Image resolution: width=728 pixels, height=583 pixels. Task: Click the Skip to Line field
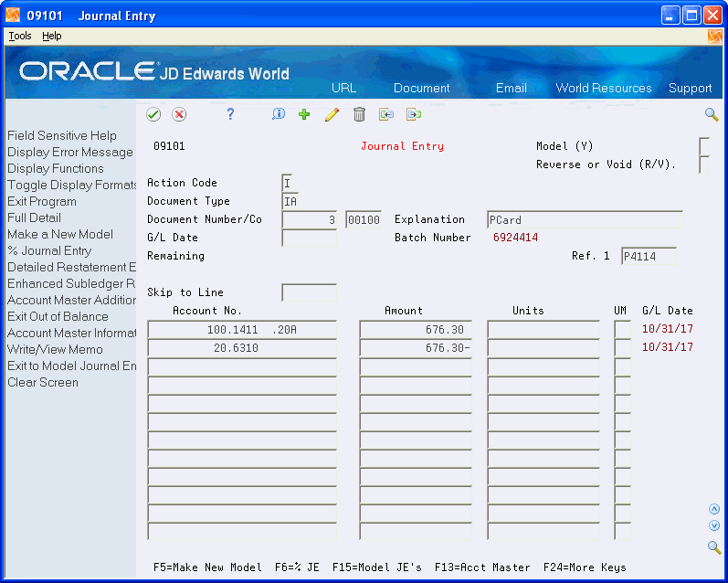pos(310,292)
